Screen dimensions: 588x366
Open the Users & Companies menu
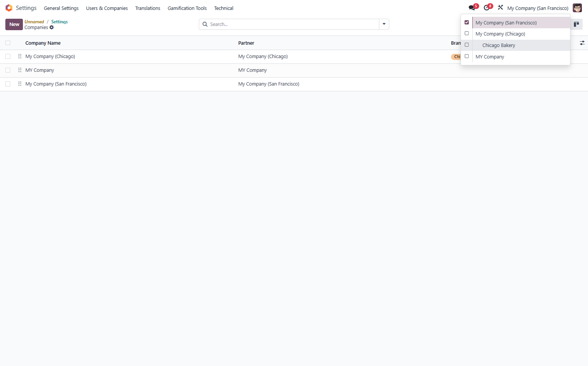click(x=107, y=8)
